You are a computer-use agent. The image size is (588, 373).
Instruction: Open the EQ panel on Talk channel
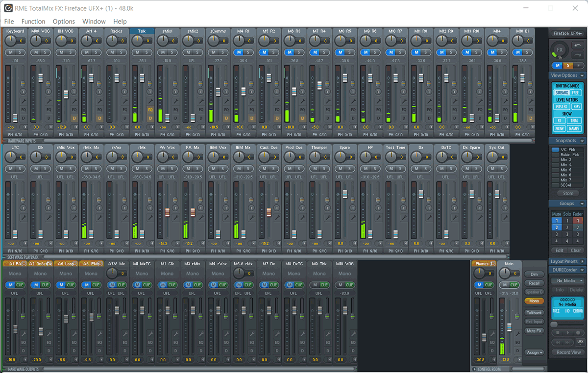pos(150,110)
